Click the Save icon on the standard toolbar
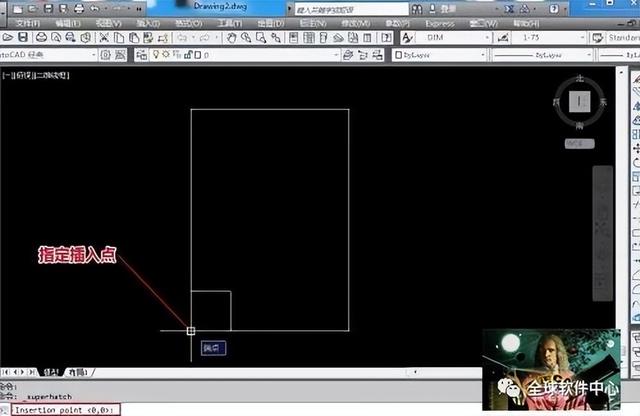This screenshot has width=640, height=416. (x=23, y=38)
